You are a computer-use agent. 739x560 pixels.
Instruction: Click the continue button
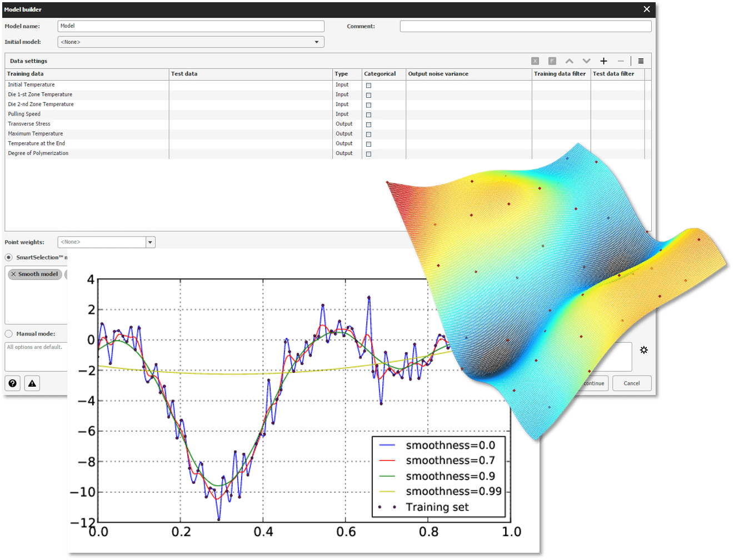pyautogui.click(x=594, y=383)
